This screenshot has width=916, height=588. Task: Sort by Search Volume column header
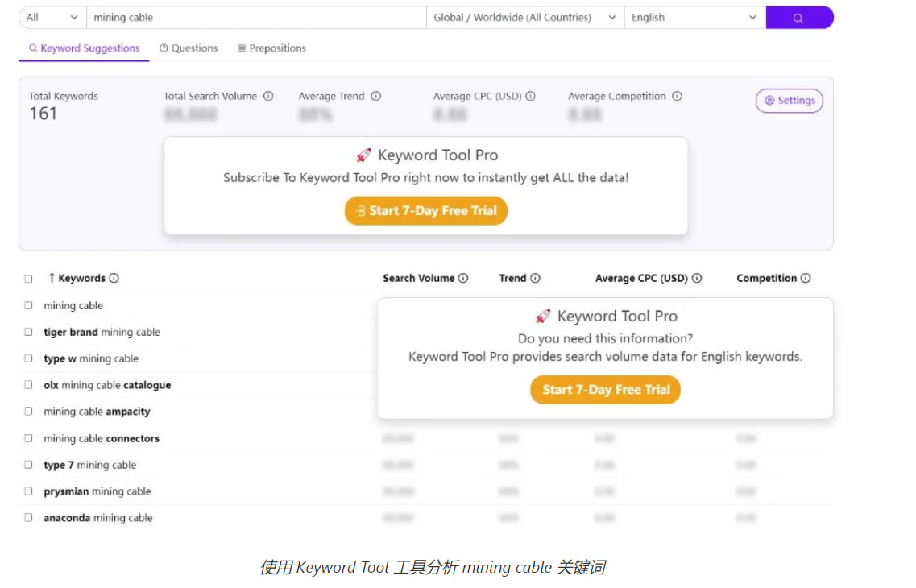click(418, 279)
